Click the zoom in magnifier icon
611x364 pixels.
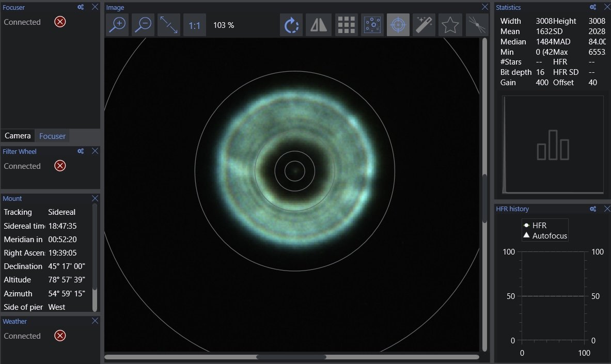tap(117, 25)
